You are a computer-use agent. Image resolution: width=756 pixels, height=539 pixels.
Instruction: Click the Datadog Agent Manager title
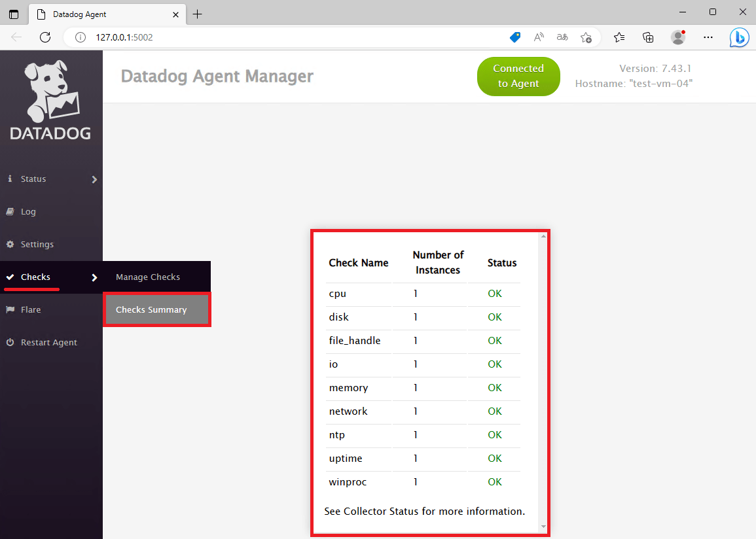pyautogui.click(x=217, y=76)
